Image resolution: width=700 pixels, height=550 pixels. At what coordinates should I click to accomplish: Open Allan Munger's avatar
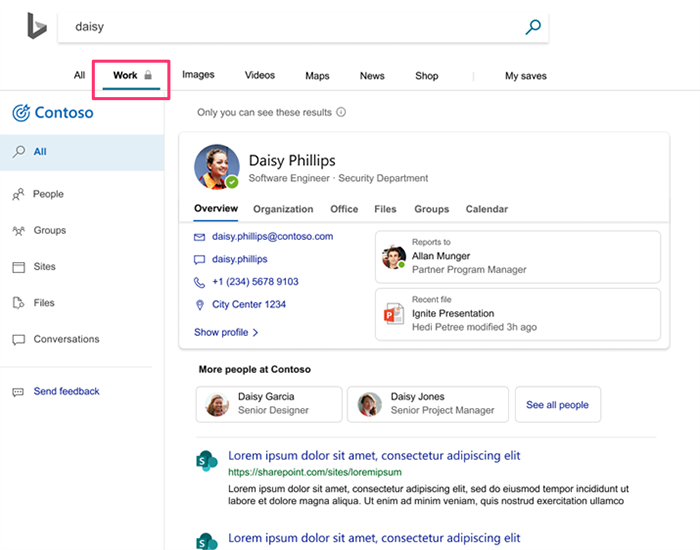coord(394,257)
